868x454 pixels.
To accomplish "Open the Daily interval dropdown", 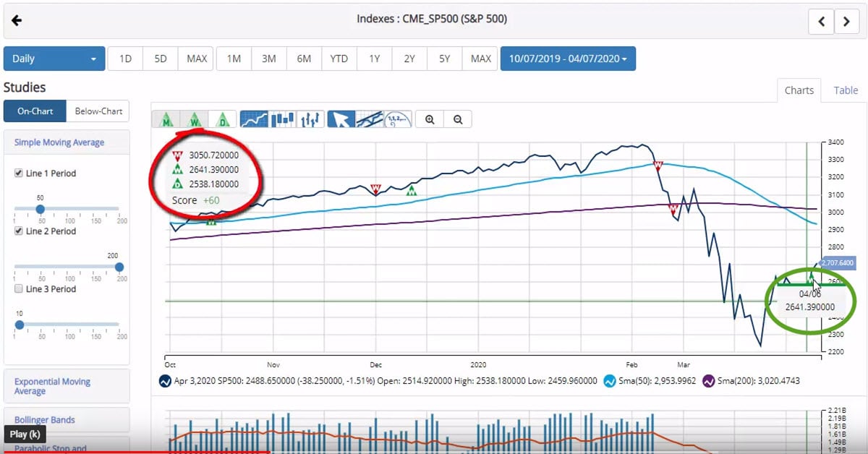I will click(54, 58).
